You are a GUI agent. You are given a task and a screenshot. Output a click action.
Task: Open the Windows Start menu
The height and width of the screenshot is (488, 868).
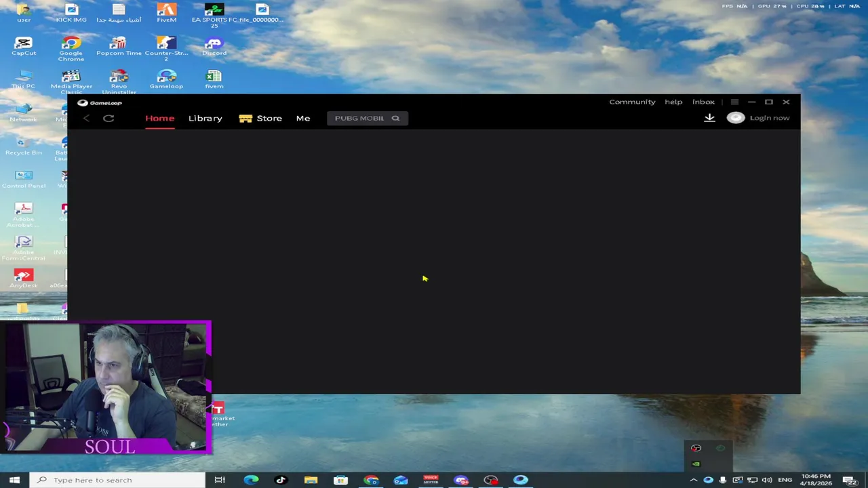click(14, 480)
